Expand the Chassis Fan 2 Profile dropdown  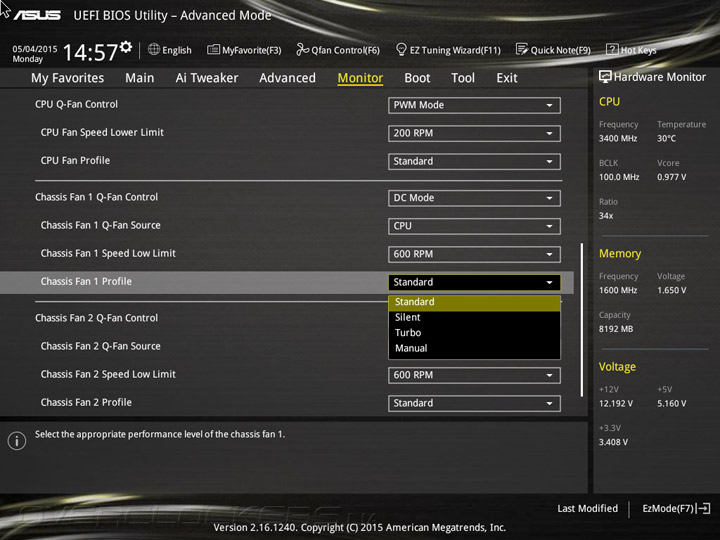pos(474,403)
